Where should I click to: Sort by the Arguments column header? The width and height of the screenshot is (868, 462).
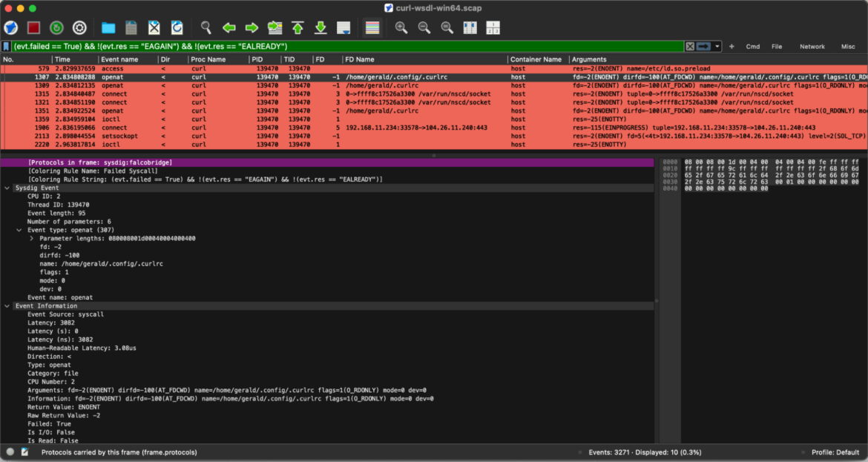click(719, 59)
